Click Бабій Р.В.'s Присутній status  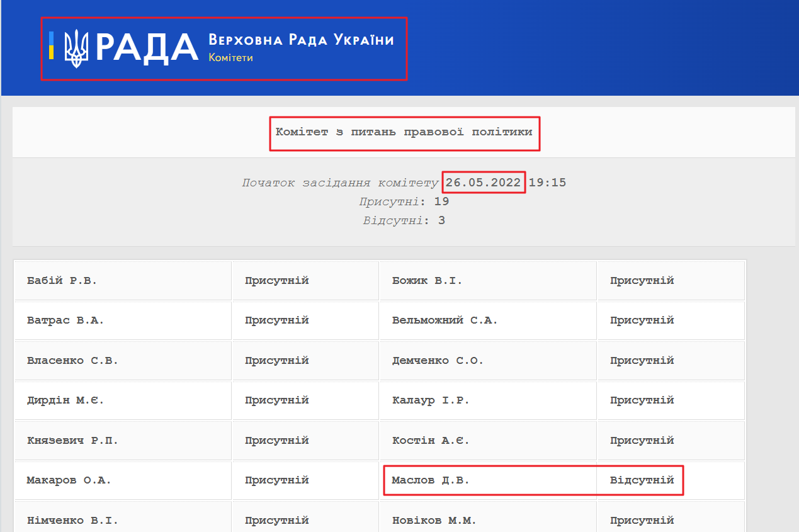(277, 280)
